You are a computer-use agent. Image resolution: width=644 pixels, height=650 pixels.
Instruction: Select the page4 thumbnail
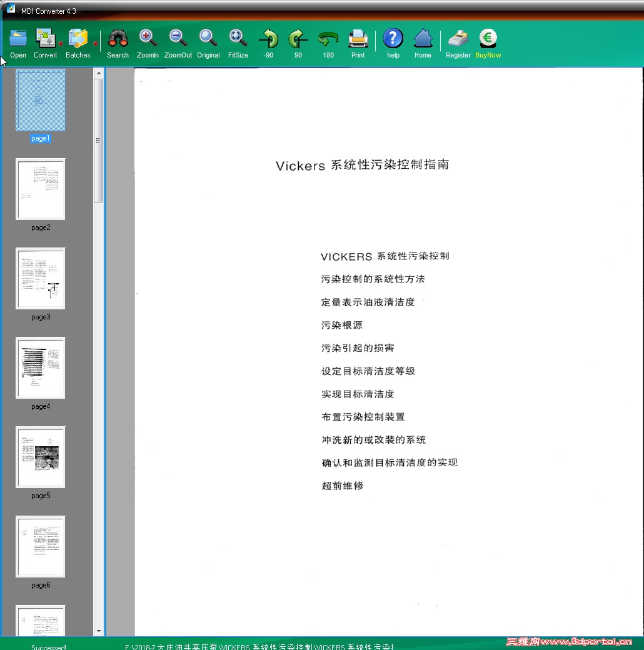[x=40, y=367]
